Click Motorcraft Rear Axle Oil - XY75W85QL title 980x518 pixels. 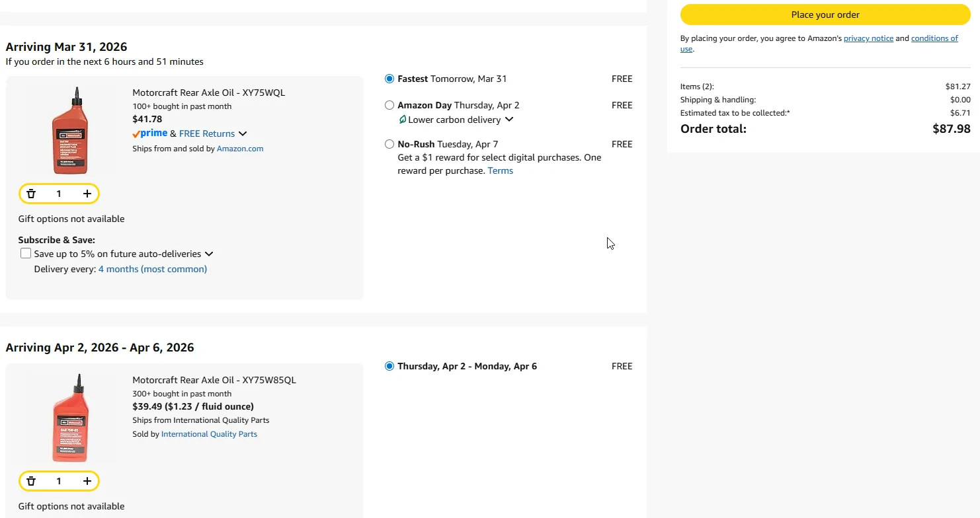click(214, 380)
